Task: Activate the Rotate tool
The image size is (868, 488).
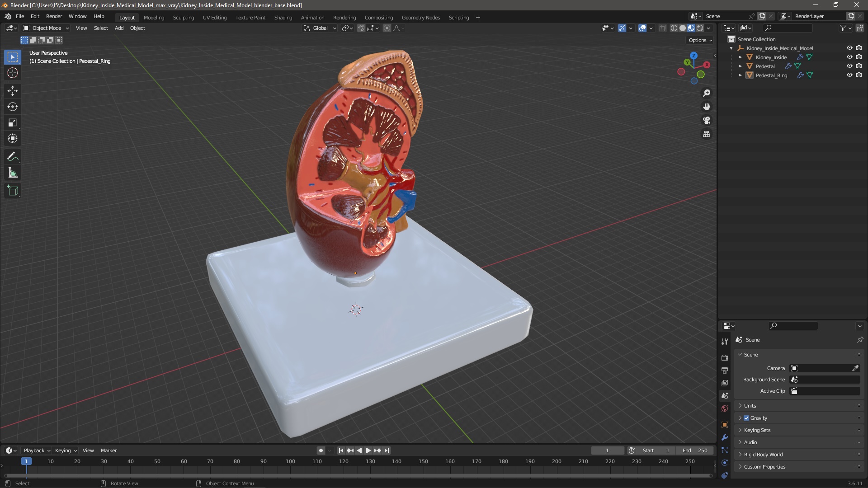Action: [13, 107]
